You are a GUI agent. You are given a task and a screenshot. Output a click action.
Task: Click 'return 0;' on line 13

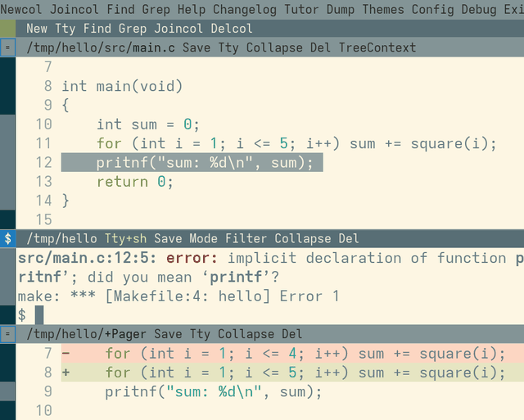click(x=135, y=182)
